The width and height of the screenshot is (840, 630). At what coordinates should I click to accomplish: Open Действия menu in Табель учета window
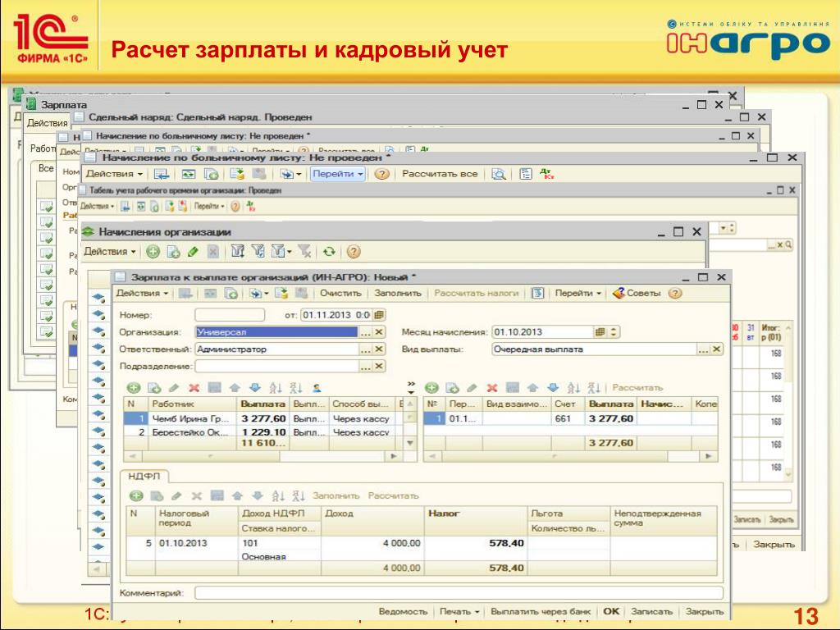pos(97,206)
